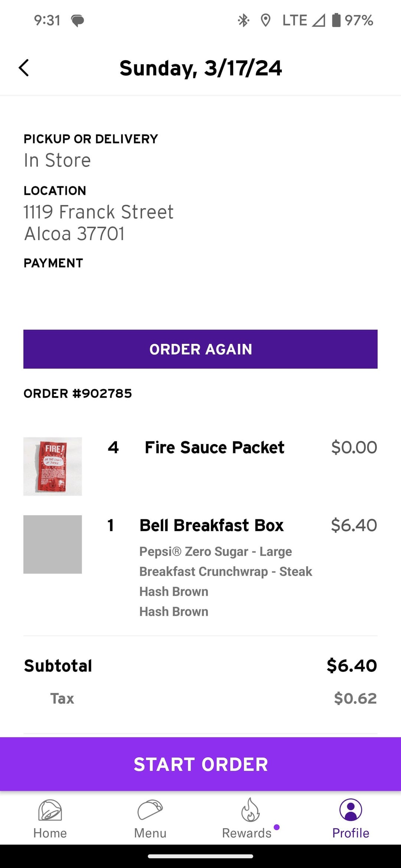401x868 pixels.
Task: Tap the Order #902785 label
Action: pos(78,394)
